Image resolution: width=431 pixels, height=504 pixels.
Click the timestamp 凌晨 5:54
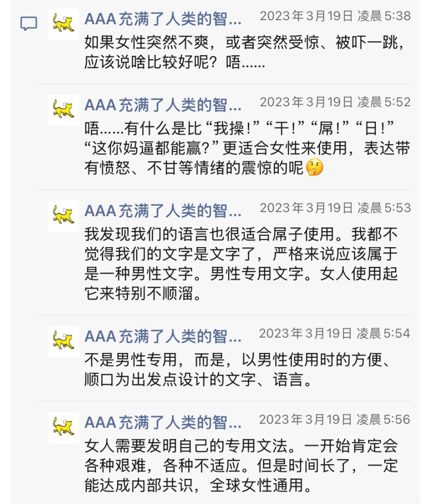pyautogui.click(x=334, y=333)
